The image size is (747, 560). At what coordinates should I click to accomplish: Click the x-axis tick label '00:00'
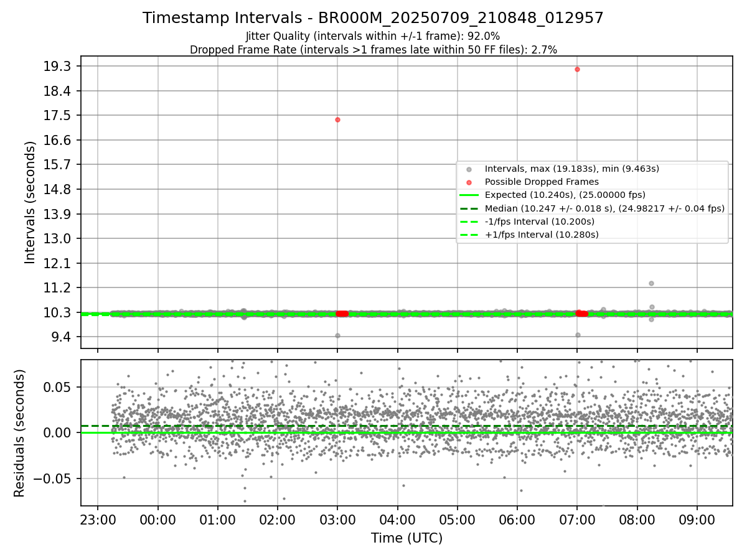click(x=157, y=520)
